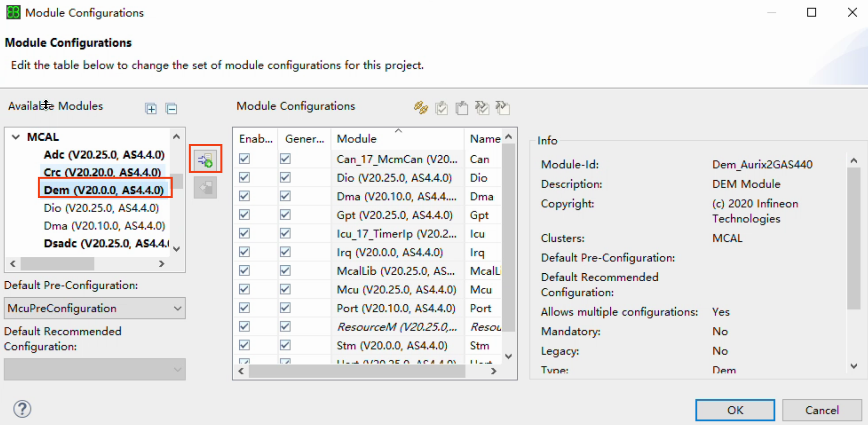Click the add module configuration arrow button
The height and width of the screenshot is (425, 868).
click(205, 159)
